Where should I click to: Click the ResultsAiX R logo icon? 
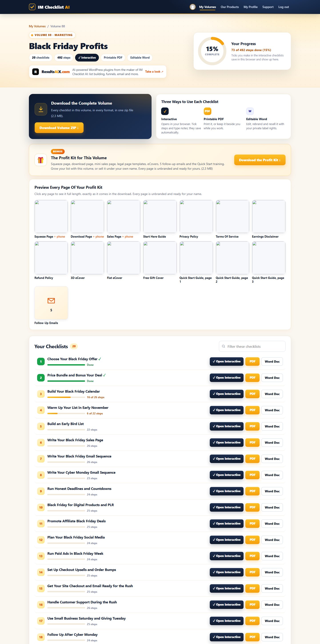[x=36, y=72]
